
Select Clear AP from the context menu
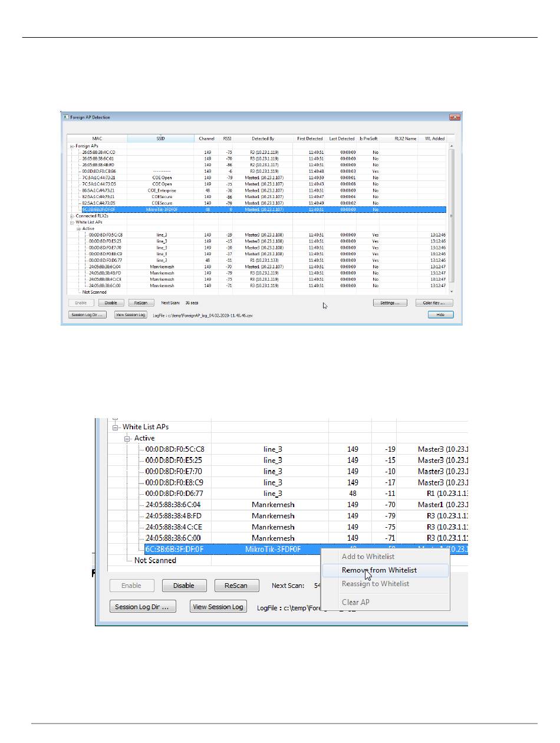pos(356,602)
